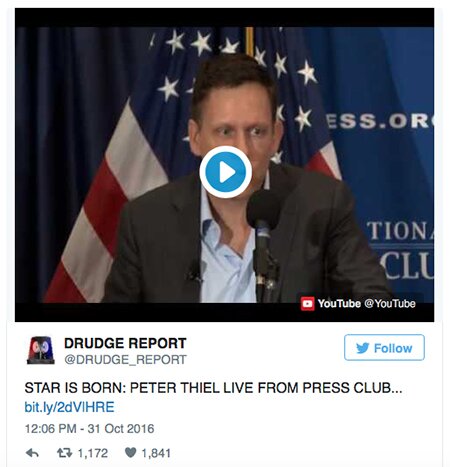Click the @DRUDGE_REPORT handle
Screen dimensions: 450x467
pos(125,360)
